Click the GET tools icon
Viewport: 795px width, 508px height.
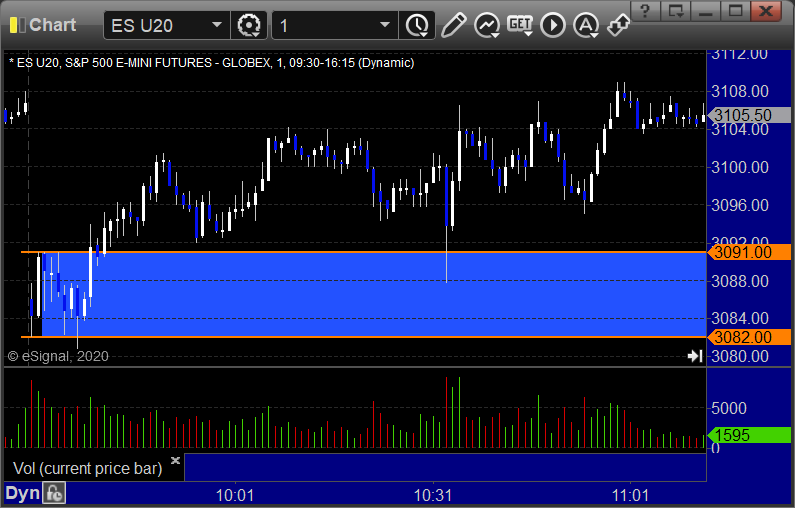(520, 25)
